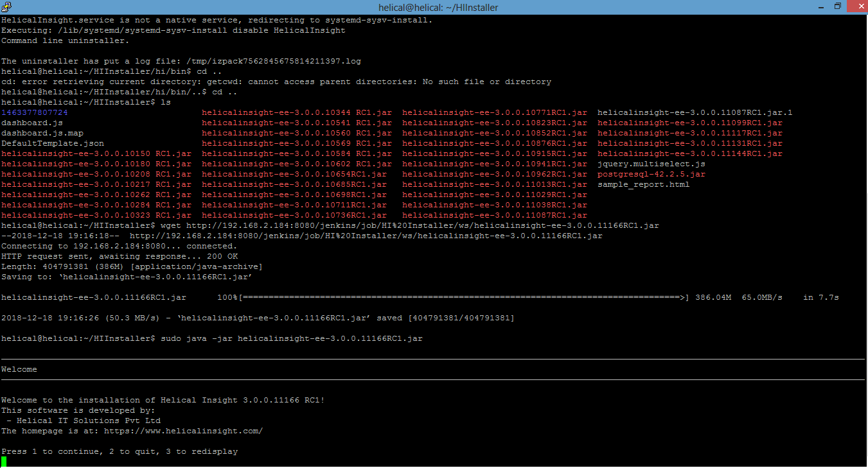The height and width of the screenshot is (468, 868).
Task: Click file 'helicalinsight-ee-3.0.0.10323 RC1.jar'
Action: click(x=96, y=215)
